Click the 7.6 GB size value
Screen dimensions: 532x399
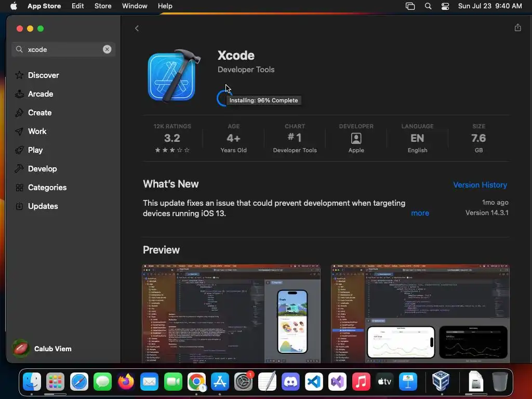pos(478,138)
